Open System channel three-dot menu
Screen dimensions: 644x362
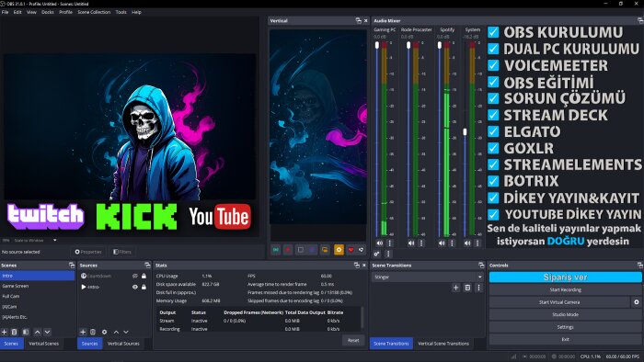477,243
